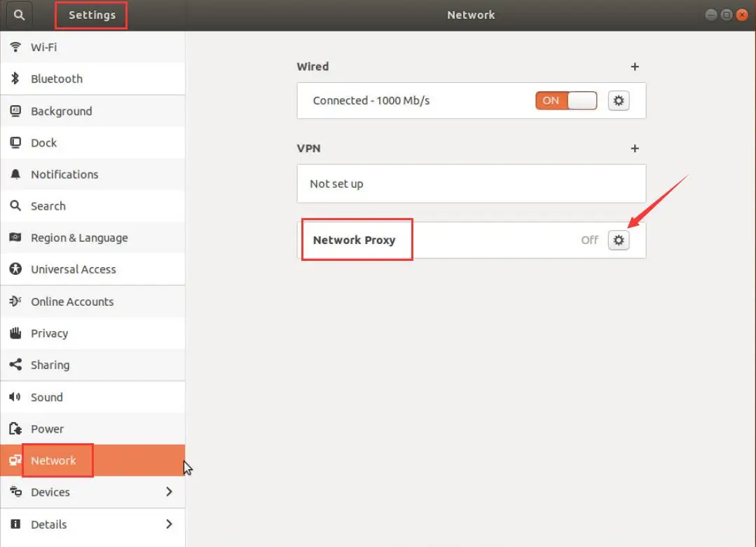Click the Network Proxy row label
This screenshot has width=756, height=547.
tap(355, 240)
